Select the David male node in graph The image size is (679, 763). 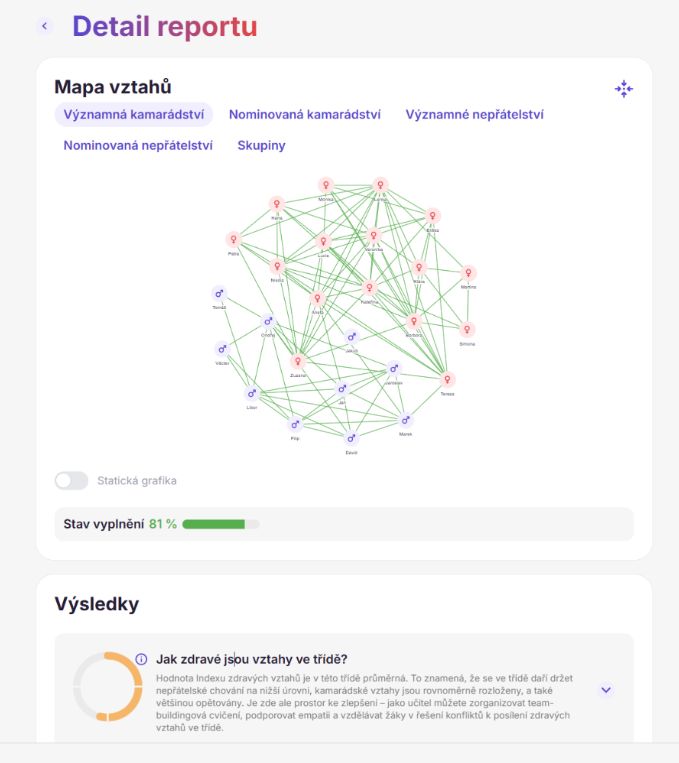pos(351,438)
